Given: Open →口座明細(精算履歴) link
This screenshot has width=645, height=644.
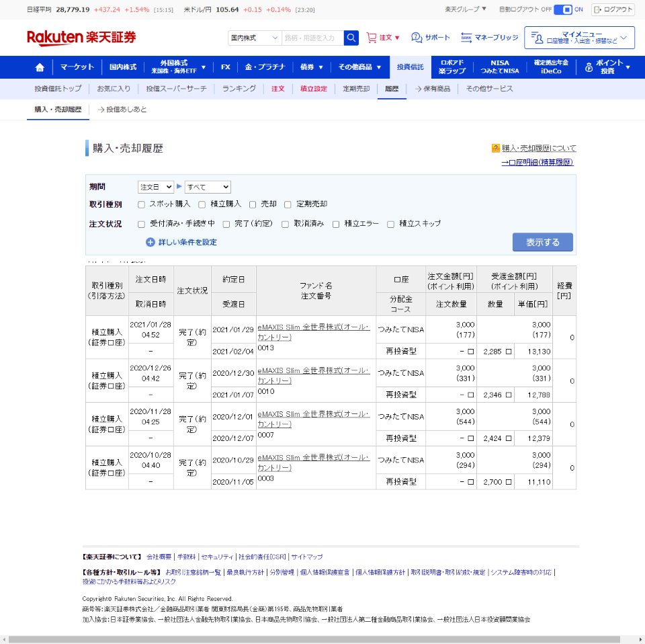Looking at the screenshot, I should click(x=537, y=163).
